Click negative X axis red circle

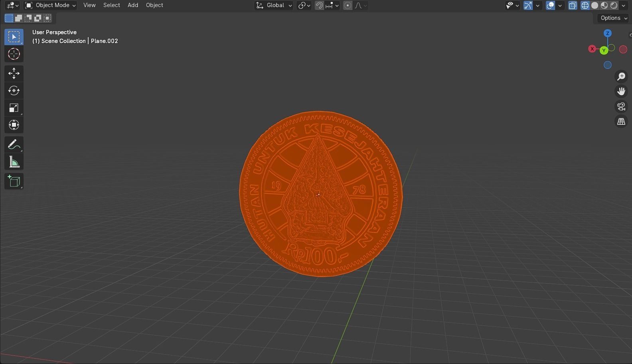[623, 49]
